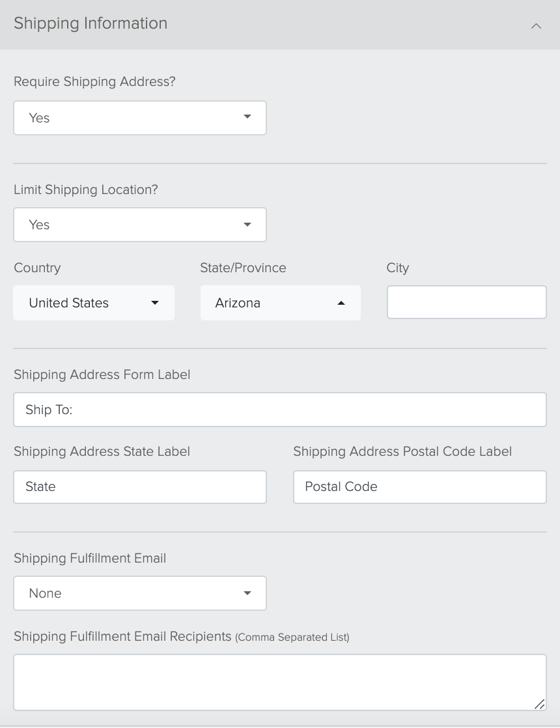
Task: Open the Shipping Fulfillment Email dropdown
Action: tap(140, 593)
